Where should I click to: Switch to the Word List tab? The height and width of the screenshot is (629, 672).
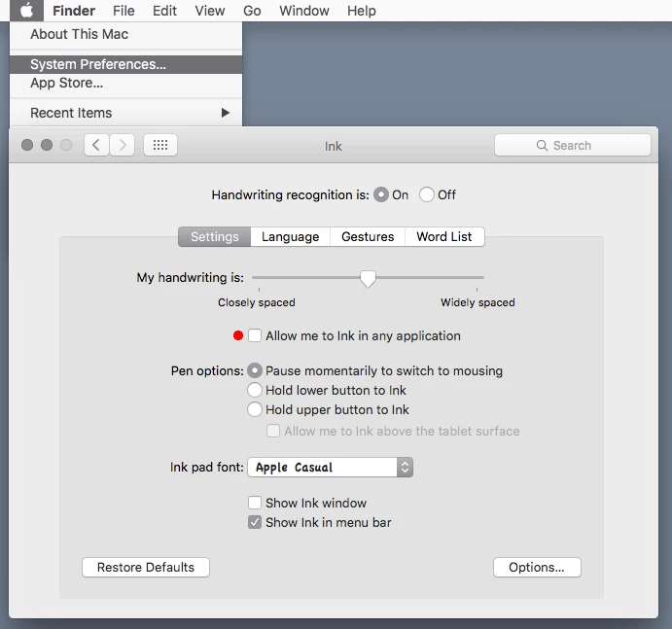tap(444, 236)
